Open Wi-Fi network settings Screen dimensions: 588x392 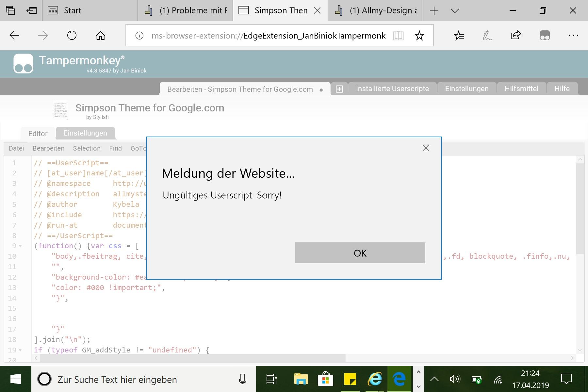tap(498, 379)
